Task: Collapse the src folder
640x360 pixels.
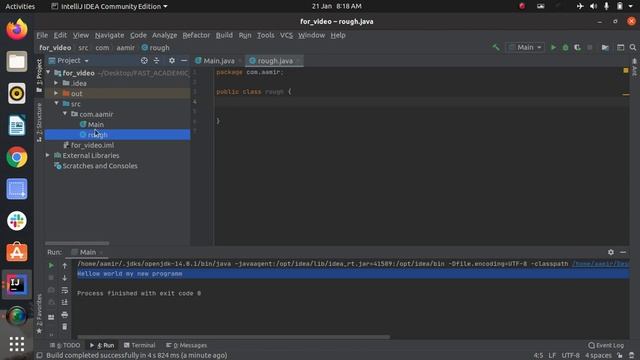Action: [x=56, y=104]
